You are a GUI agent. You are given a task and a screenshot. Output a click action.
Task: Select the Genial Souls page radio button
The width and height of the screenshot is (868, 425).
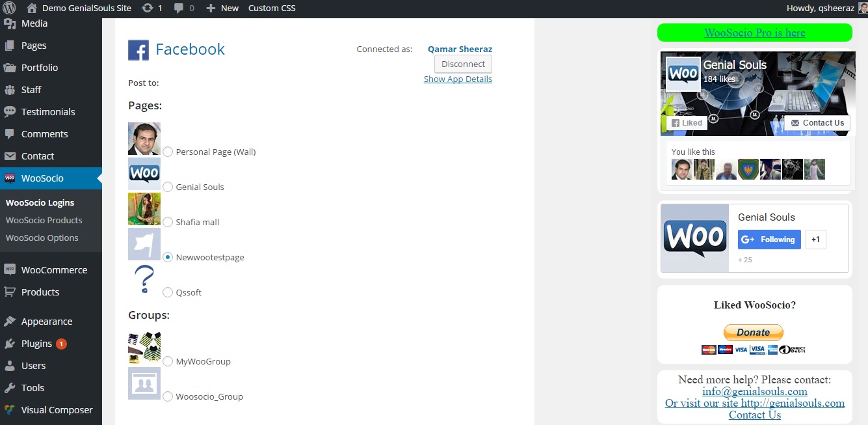(168, 187)
